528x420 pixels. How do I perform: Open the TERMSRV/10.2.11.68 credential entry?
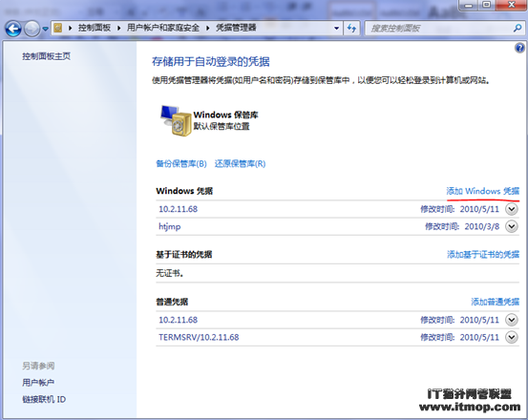(199, 337)
